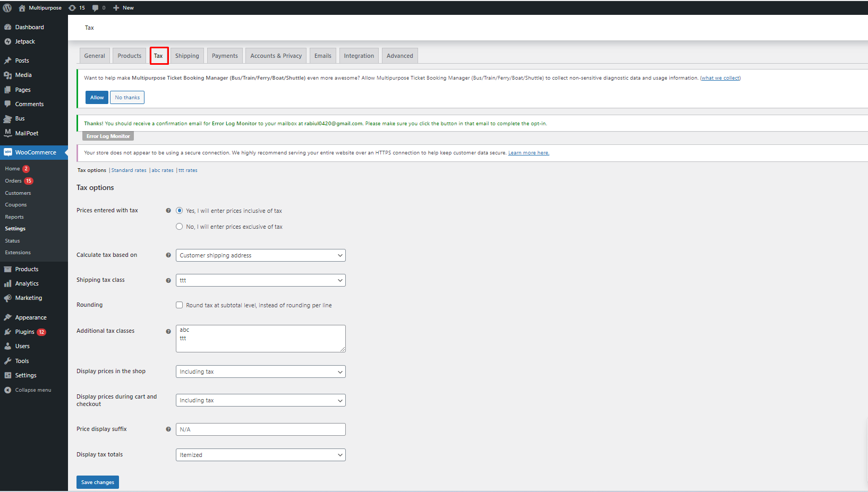
Task: Open the Jetpack menu icon
Action: pyautogui.click(x=8, y=41)
